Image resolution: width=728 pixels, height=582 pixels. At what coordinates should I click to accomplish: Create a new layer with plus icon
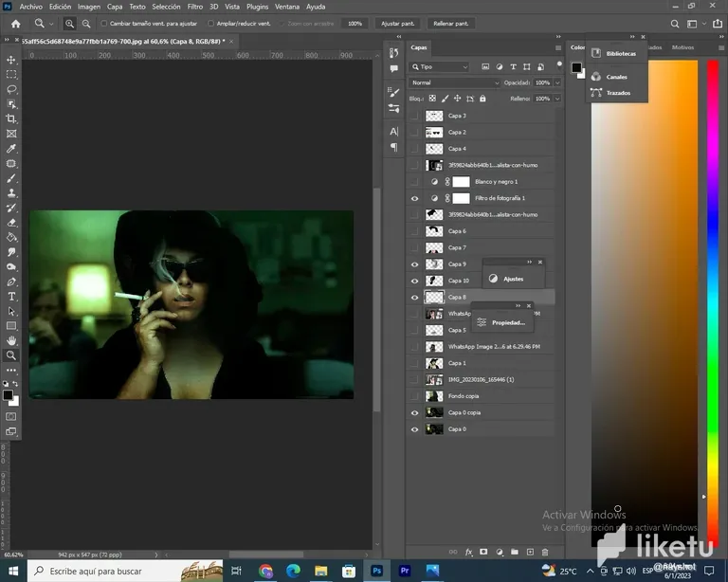(530, 552)
